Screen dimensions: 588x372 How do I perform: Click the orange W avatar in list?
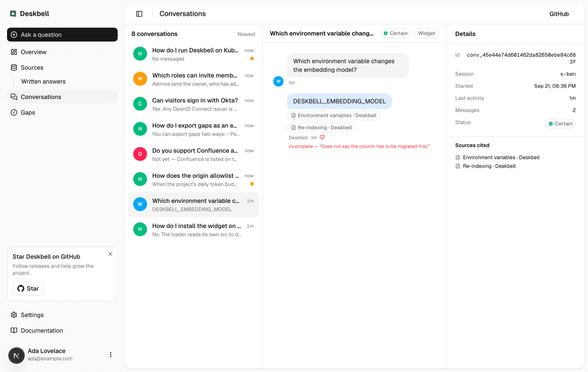pyautogui.click(x=140, y=79)
